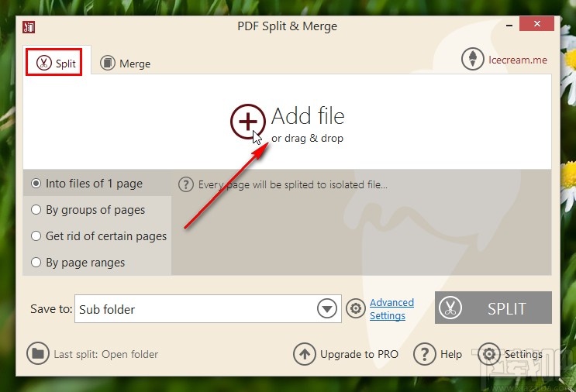This screenshot has height=392, width=576.
Task: Select By page ranges option
Action: 78,263
